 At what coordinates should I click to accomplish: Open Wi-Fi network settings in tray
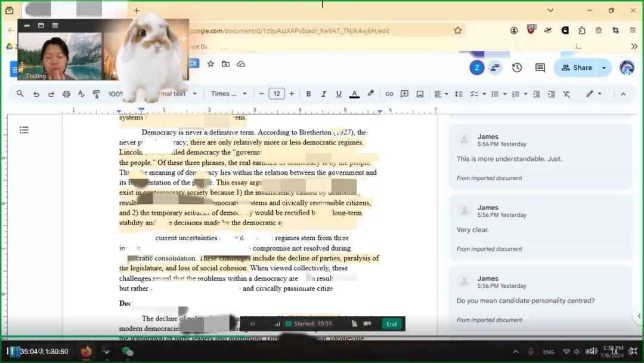pyautogui.click(x=566, y=352)
